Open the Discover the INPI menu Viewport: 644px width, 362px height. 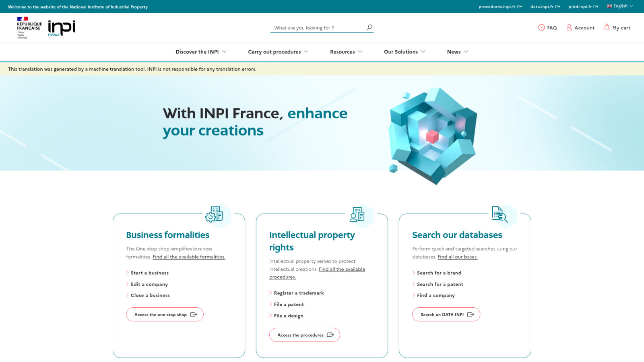(x=201, y=52)
